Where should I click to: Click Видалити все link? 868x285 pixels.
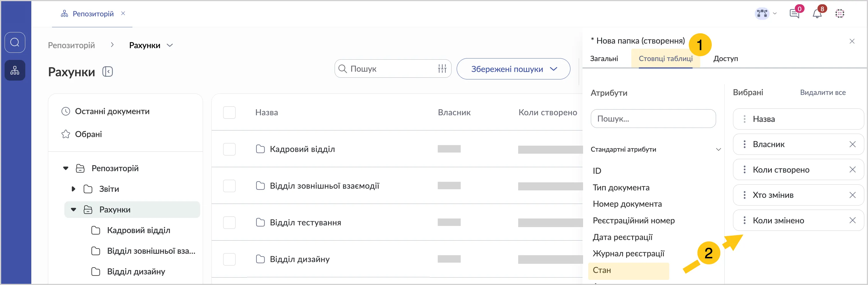pos(823,93)
